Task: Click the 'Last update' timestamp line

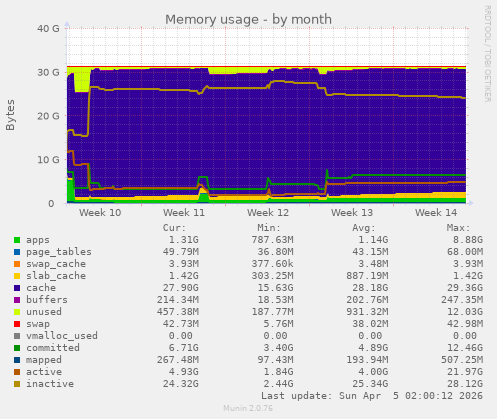Action: pyautogui.click(x=372, y=396)
